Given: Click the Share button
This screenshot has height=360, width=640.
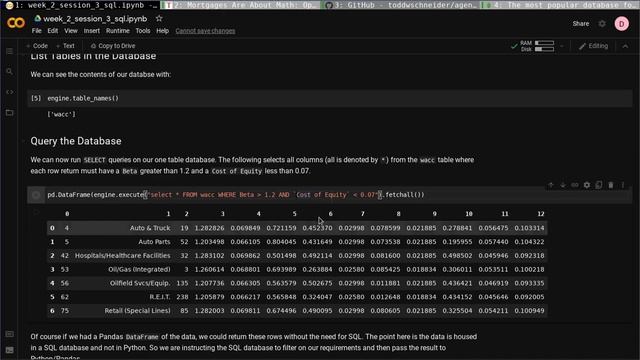Looking at the screenshot, I should pos(581,24).
